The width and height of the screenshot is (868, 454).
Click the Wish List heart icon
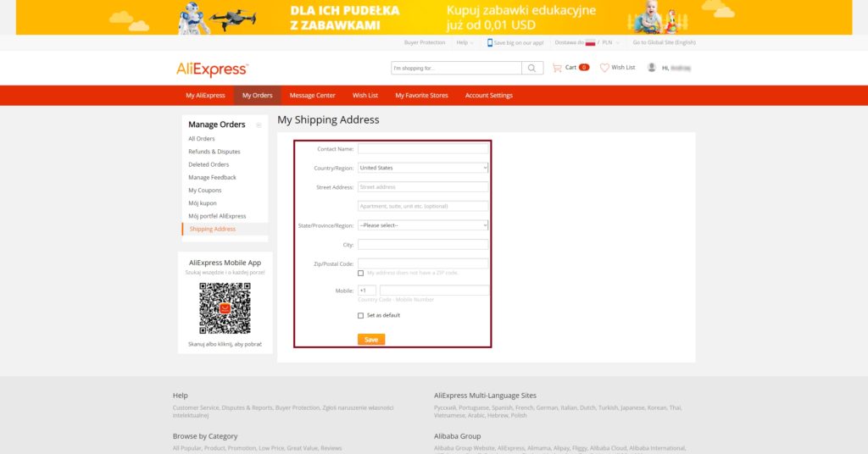click(x=604, y=68)
